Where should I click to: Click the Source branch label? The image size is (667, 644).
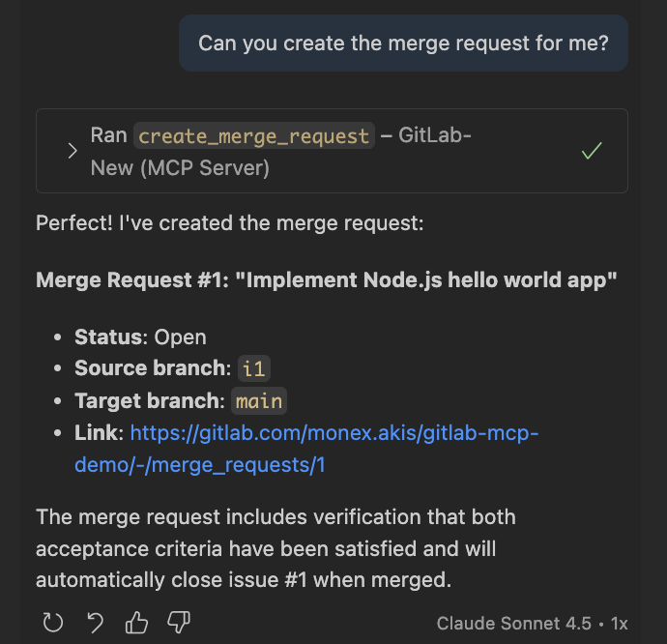coord(153,368)
